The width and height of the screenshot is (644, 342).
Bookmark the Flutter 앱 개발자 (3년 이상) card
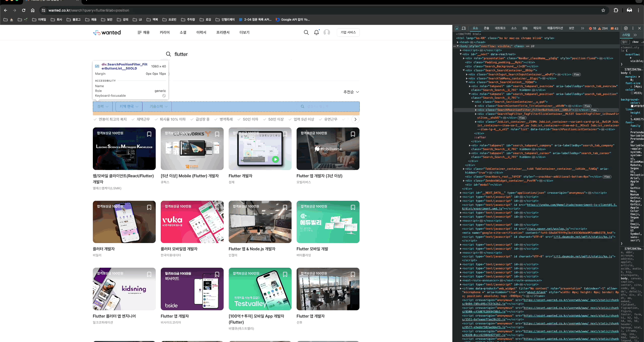pos(353,134)
